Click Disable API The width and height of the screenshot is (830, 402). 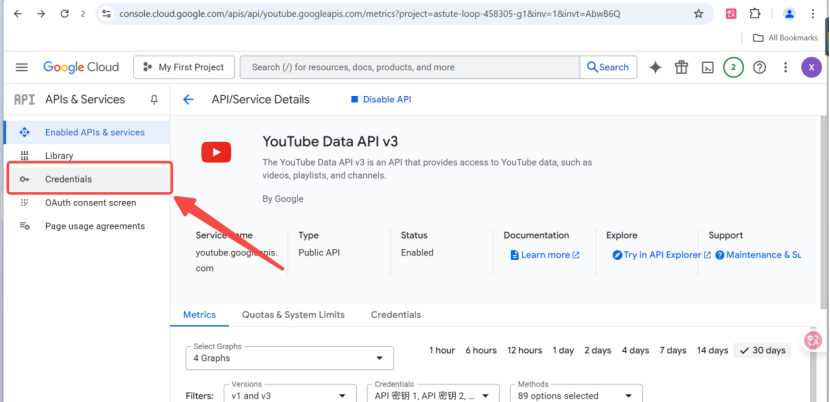pos(381,100)
